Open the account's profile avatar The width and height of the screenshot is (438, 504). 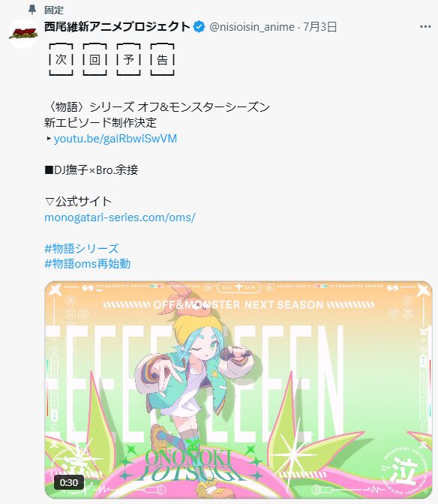[x=23, y=34]
